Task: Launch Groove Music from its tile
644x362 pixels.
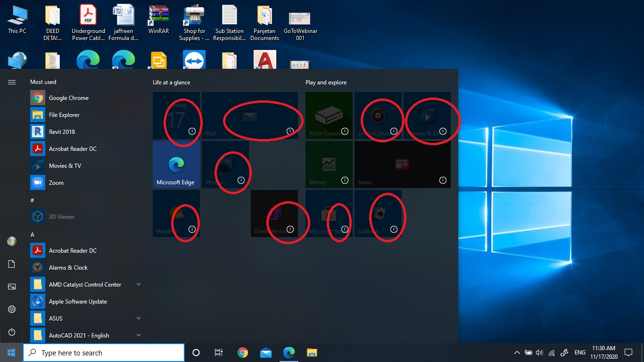Action: click(378, 115)
